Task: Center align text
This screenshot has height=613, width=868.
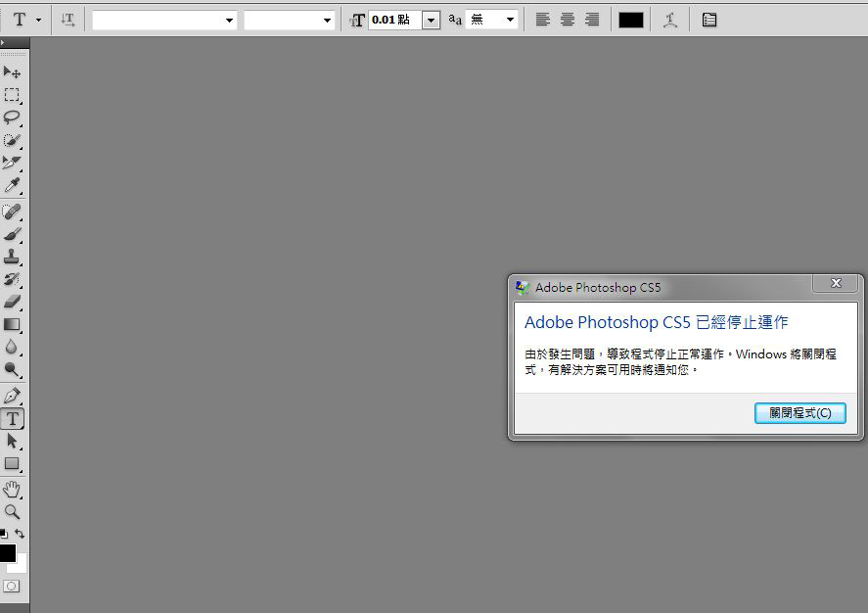Action: (x=568, y=20)
